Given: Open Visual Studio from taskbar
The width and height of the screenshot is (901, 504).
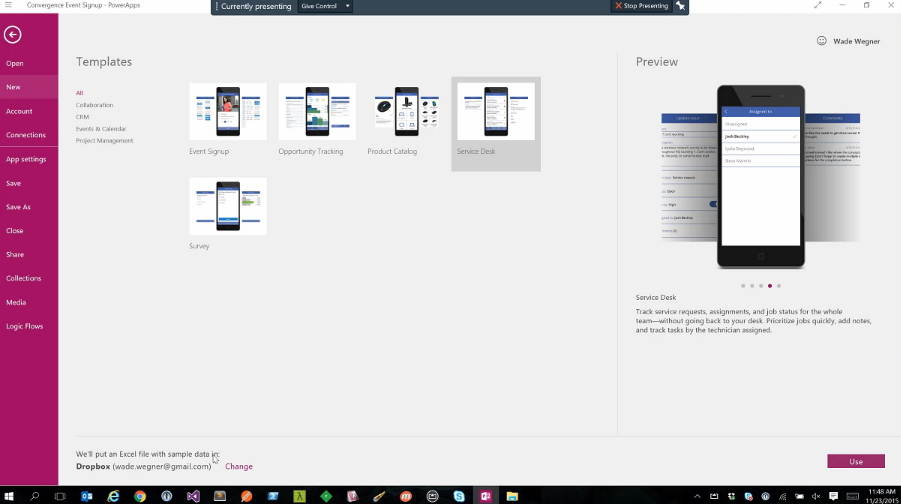Looking at the screenshot, I should (193, 496).
